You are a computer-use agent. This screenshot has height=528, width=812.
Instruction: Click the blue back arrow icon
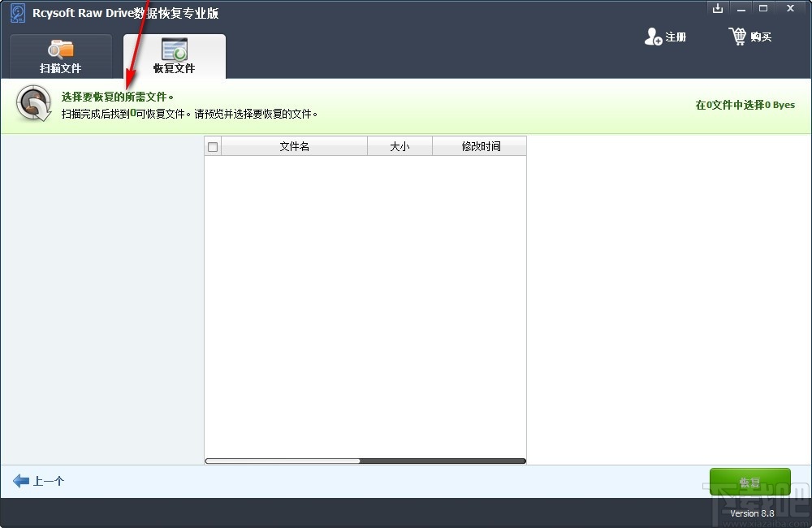pyautogui.click(x=21, y=482)
